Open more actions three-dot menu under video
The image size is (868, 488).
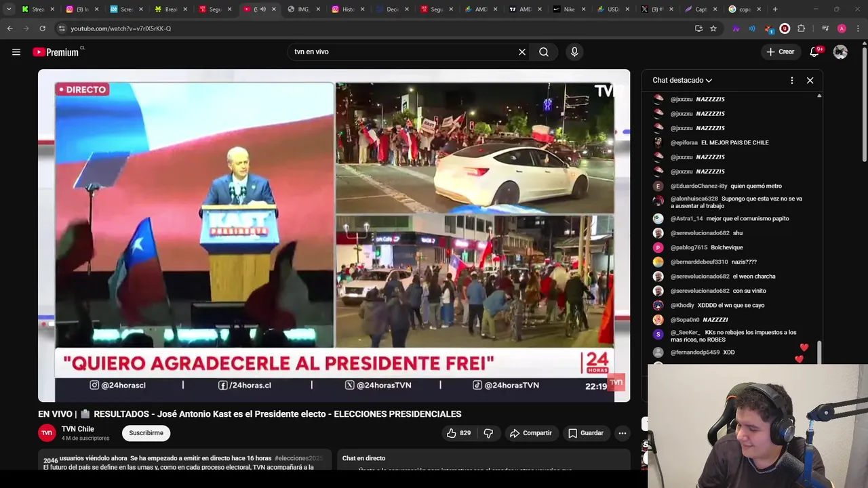[x=622, y=433]
